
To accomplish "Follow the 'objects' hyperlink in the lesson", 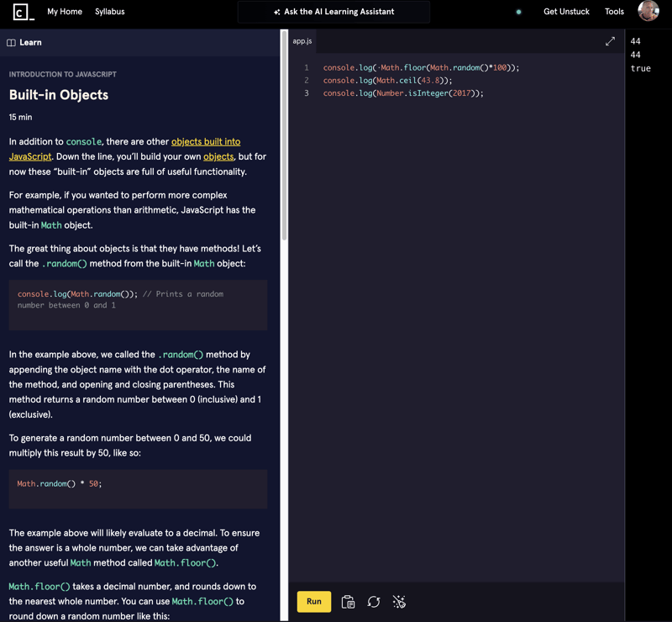I will (x=218, y=156).
